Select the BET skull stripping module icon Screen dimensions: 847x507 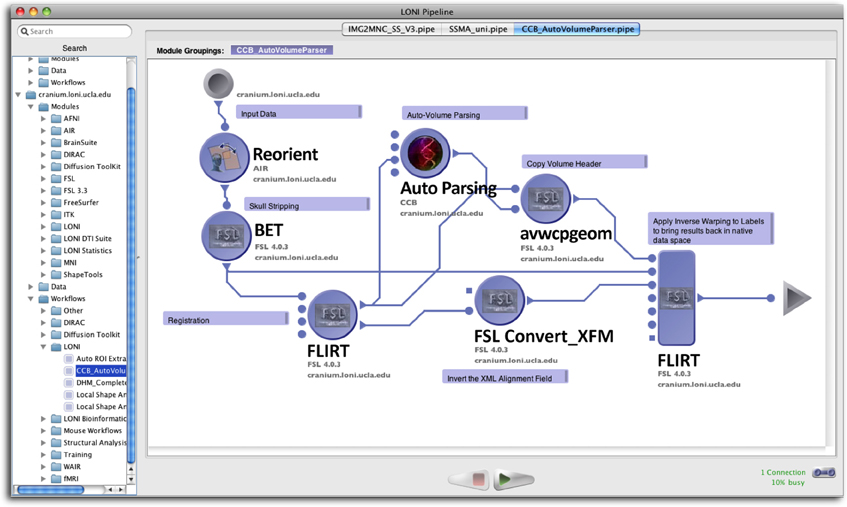(225, 235)
